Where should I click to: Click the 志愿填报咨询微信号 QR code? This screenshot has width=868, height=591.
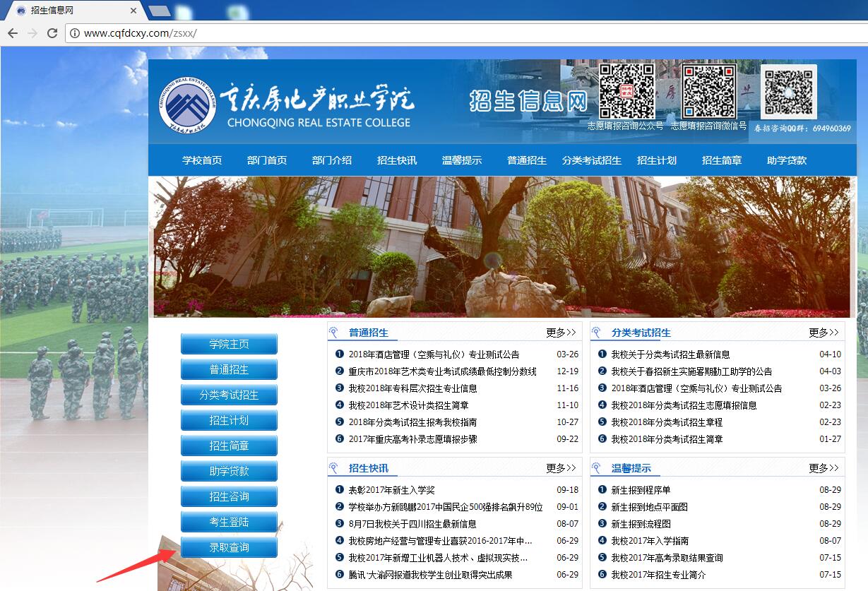[x=708, y=92]
